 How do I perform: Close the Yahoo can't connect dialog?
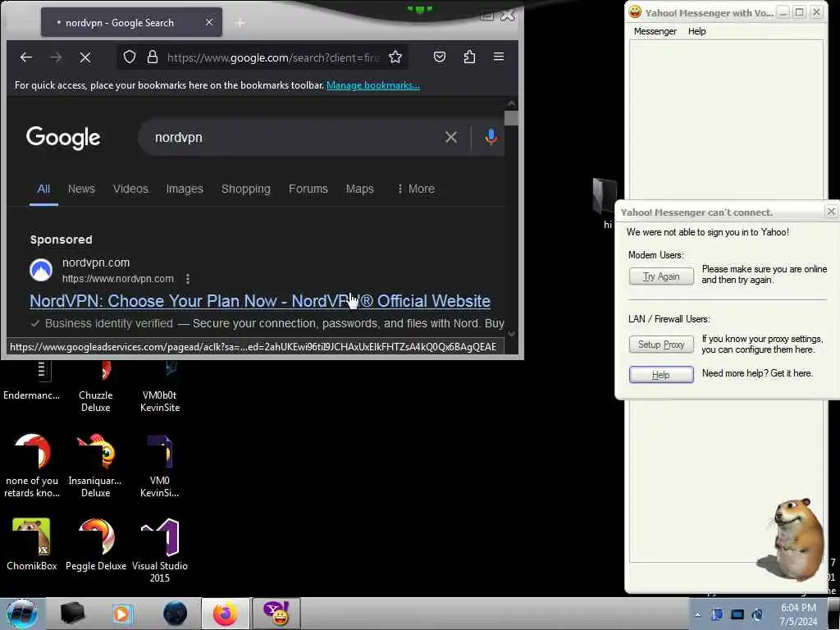pos(831,212)
